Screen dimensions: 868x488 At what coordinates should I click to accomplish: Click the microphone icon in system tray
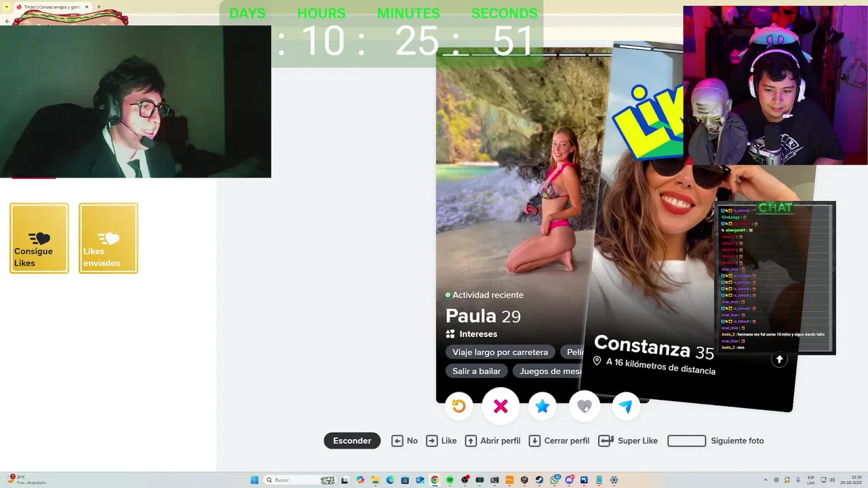pos(798,480)
